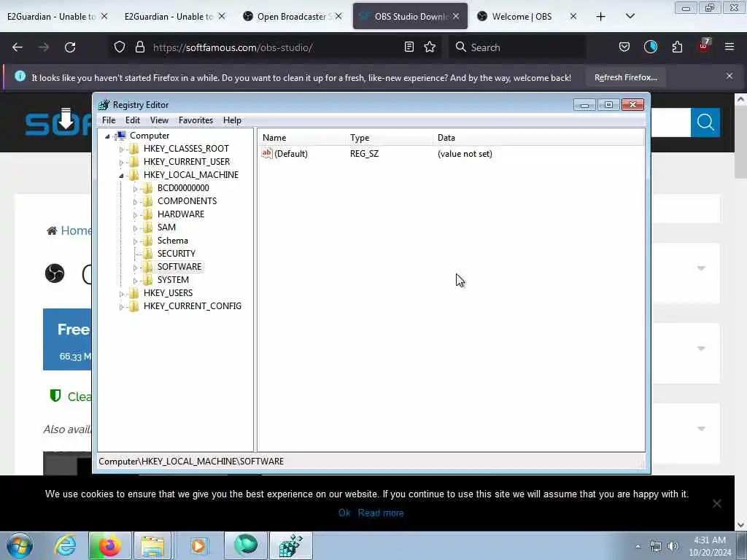Select the SECURITY registry key
This screenshot has height=560, width=747.
(177, 254)
